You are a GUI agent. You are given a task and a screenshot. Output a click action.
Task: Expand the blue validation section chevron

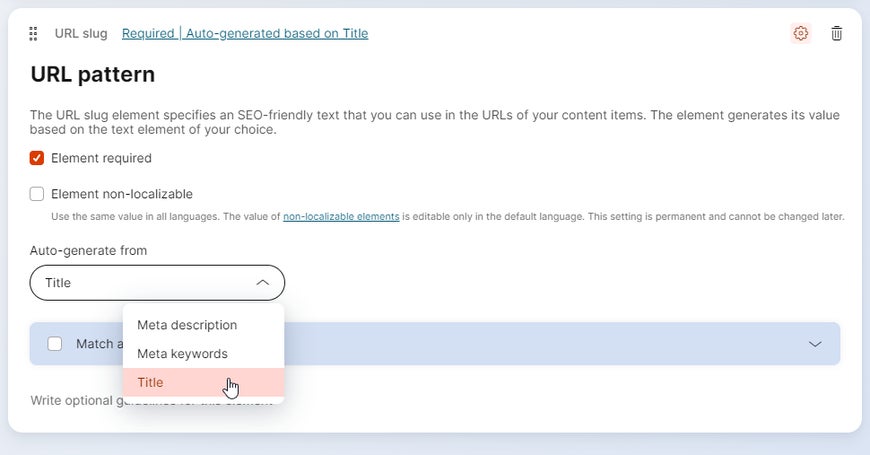pyautogui.click(x=815, y=344)
